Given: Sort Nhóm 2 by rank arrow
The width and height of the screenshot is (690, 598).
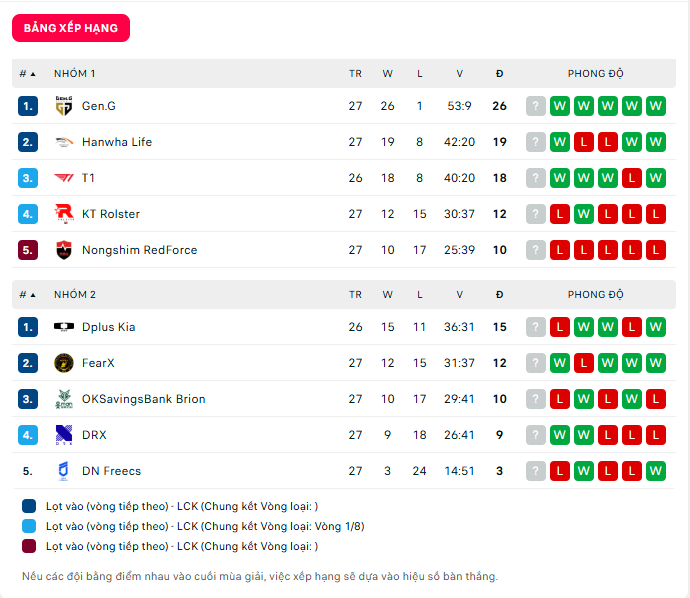Looking at the screenshot, I should coord(32,295).
